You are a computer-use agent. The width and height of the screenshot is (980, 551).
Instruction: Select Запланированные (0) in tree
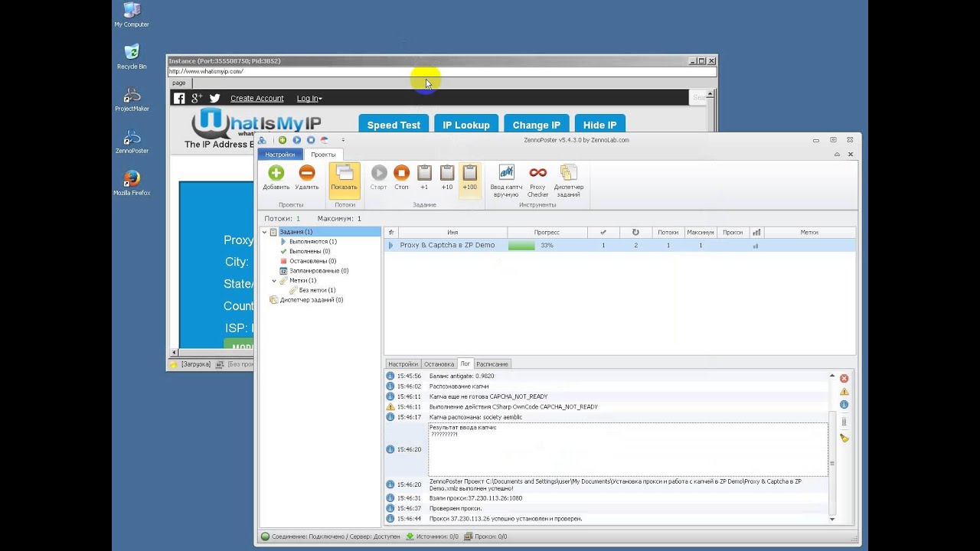point(319,271)
